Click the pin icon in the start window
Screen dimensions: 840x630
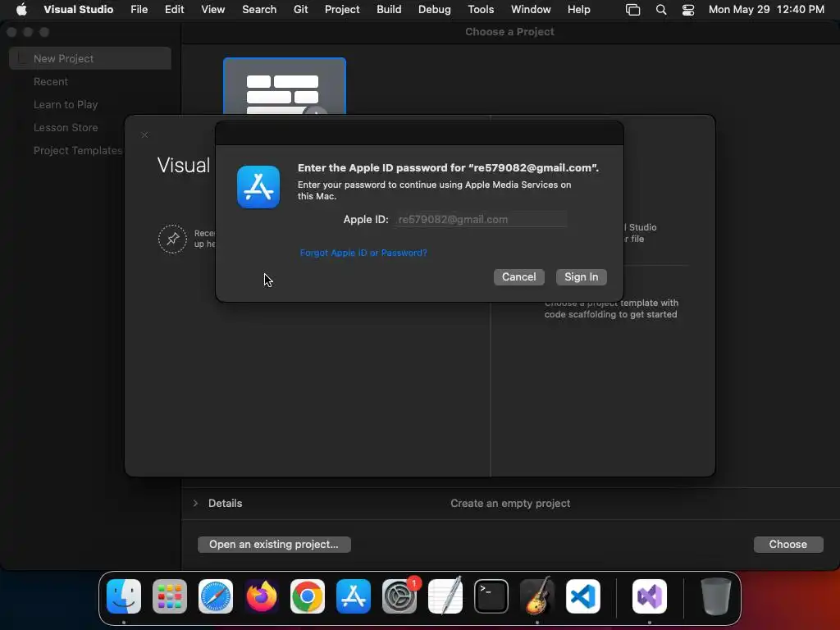point(172,239)
